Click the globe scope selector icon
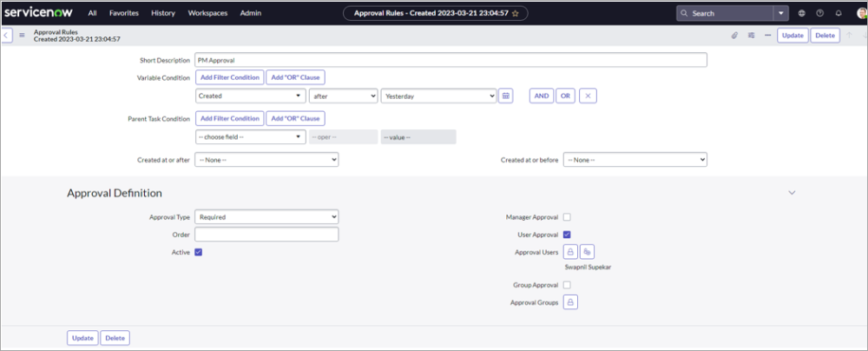868x351 pixels. coord(801,14)
